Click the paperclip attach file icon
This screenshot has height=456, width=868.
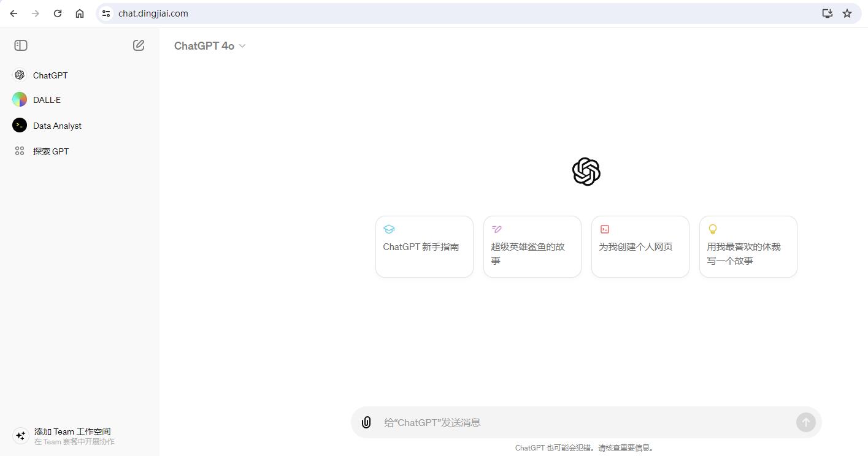click(366, 422)
